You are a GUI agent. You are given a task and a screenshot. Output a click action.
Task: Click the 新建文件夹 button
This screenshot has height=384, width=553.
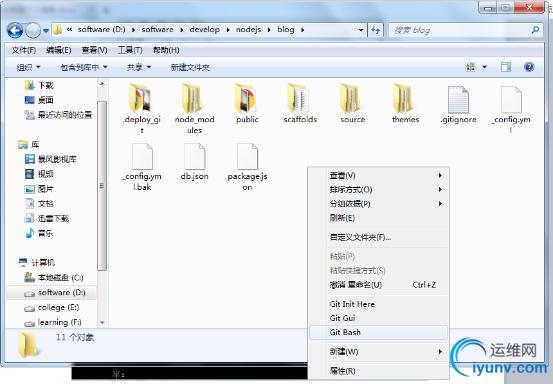click(190, 67)
